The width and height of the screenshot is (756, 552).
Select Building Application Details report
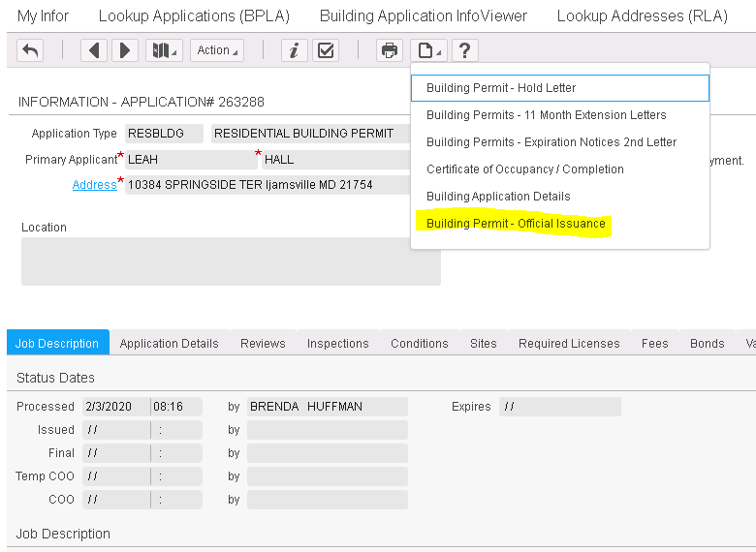[x=560, y=196]
